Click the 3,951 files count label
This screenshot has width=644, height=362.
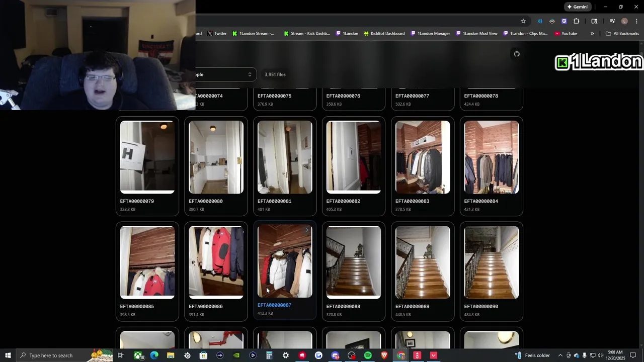[x=275, y=74]
